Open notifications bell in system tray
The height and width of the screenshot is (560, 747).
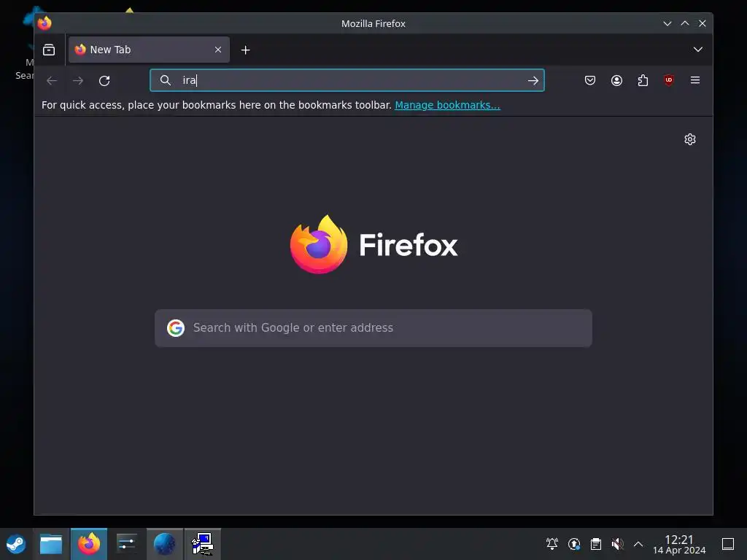(x=552, y=544)
